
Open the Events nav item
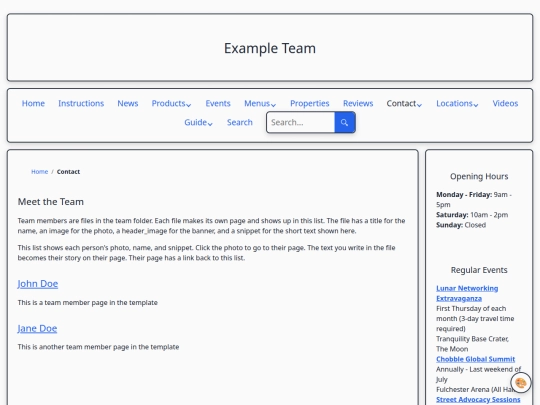(x=218, y=103)
